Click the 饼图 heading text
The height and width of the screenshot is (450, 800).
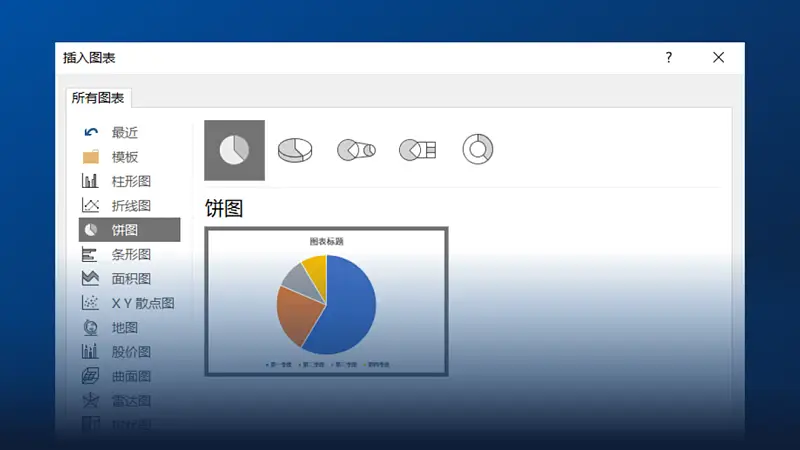(x=224, y=209)
